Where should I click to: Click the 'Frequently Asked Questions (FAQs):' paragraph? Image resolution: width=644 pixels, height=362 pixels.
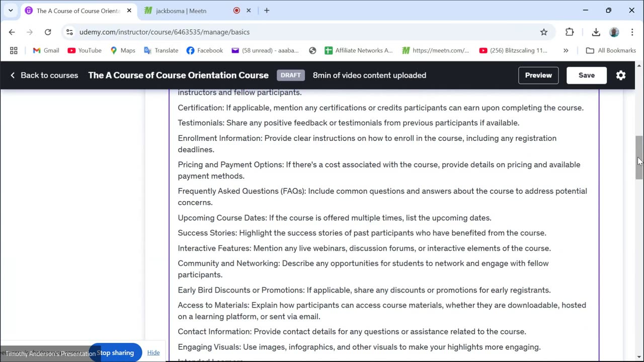(x=382, y=197)
